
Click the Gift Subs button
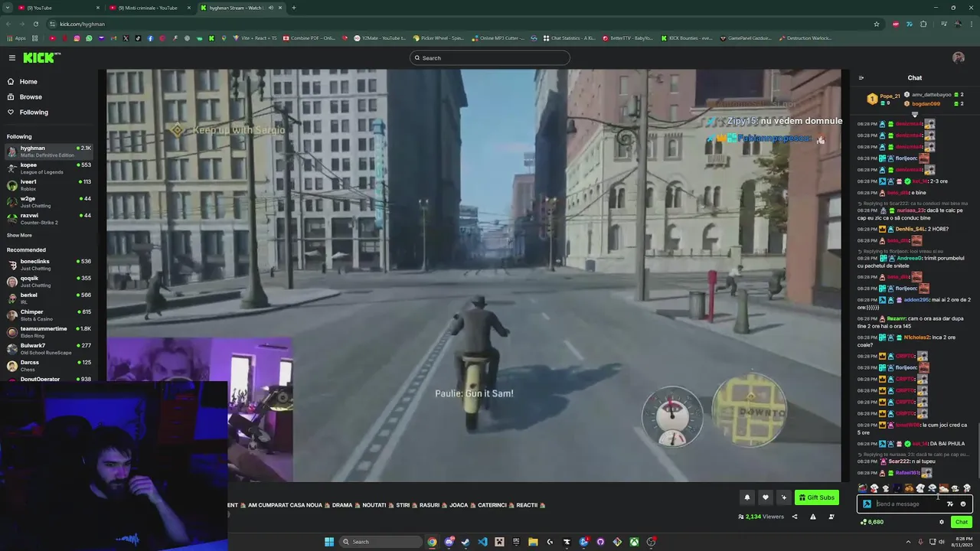pyautogui.click(x=817, y=497)
